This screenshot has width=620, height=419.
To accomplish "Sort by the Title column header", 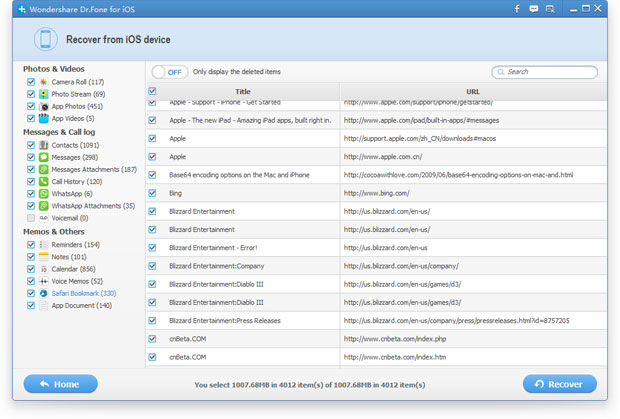I will (x=243, y=91).
